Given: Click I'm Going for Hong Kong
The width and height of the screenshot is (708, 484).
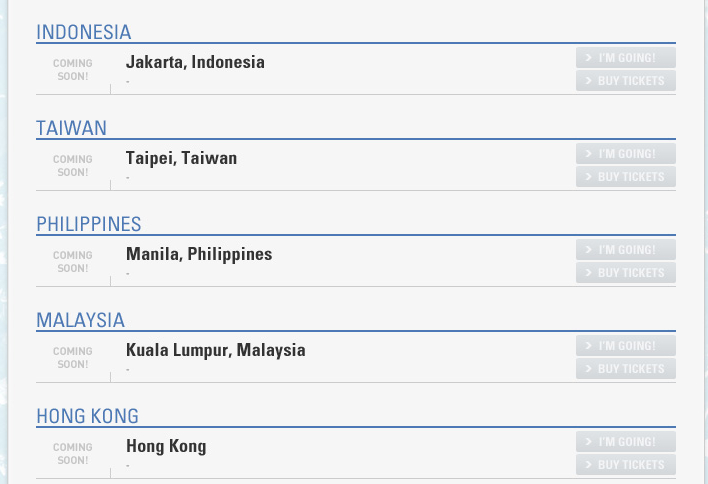Looking at the screenshot, I should 626,442.
